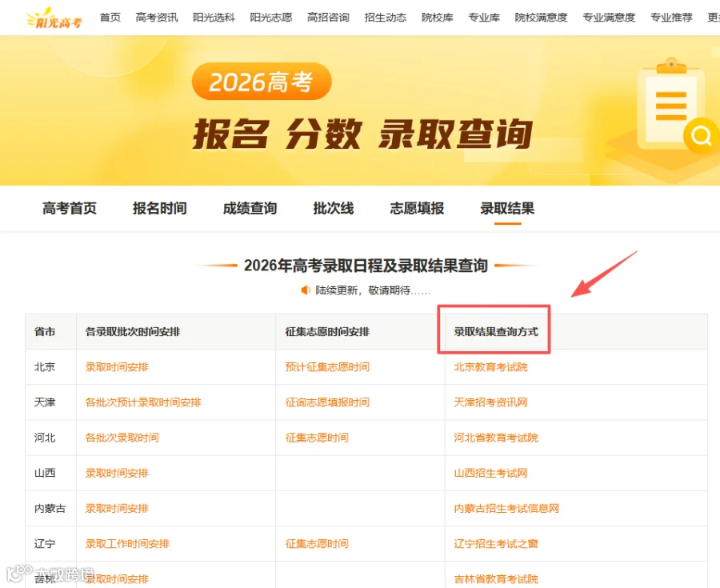Switch to the 高考首页 tab

click(70, 208)
